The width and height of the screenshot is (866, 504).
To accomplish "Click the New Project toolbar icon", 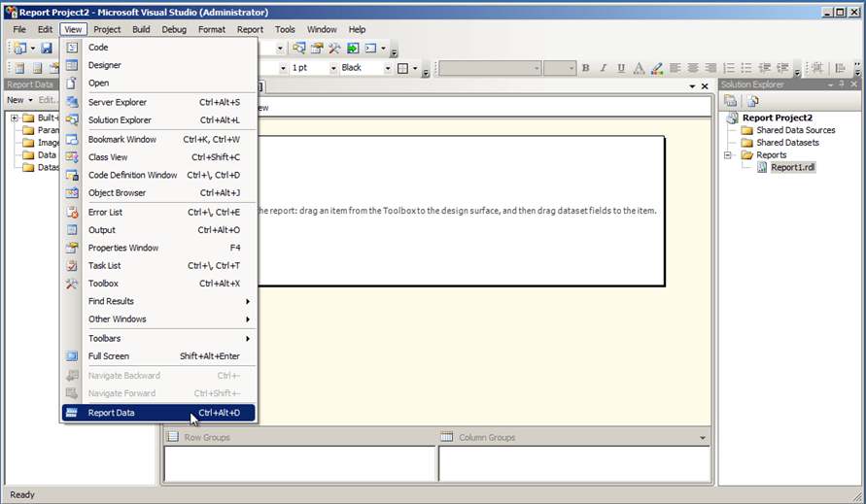I will coord(19,49).
